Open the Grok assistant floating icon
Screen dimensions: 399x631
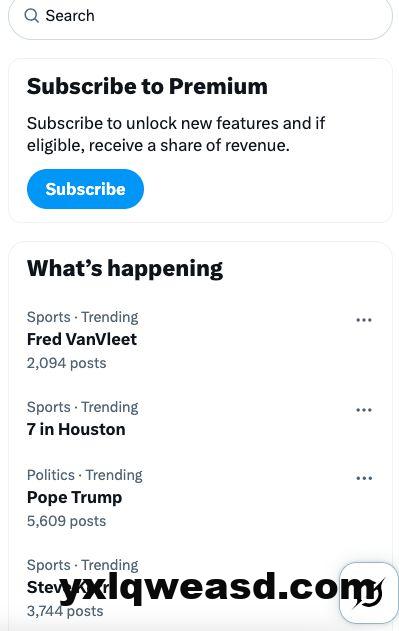coord(369,593)
